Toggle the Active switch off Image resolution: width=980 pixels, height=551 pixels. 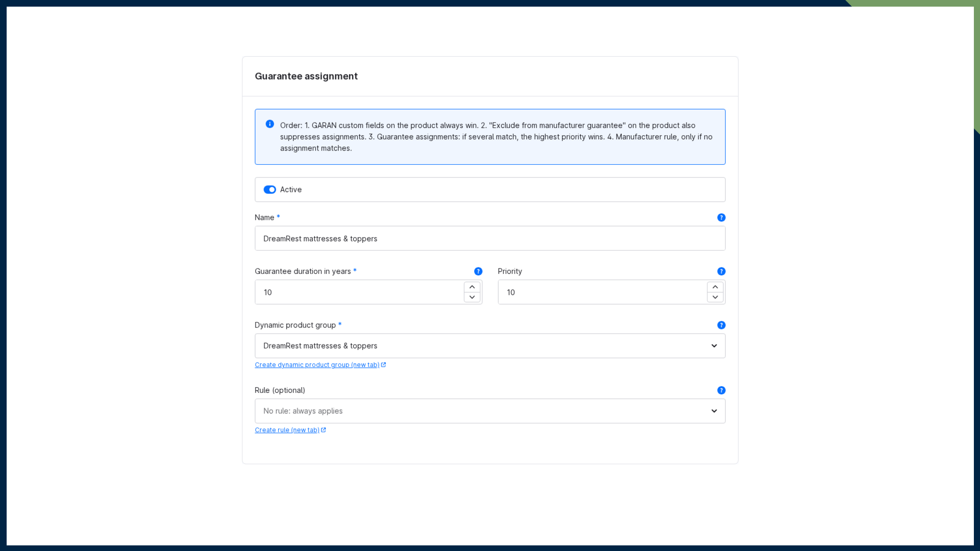pyautogui.click(x=269, y=190)
